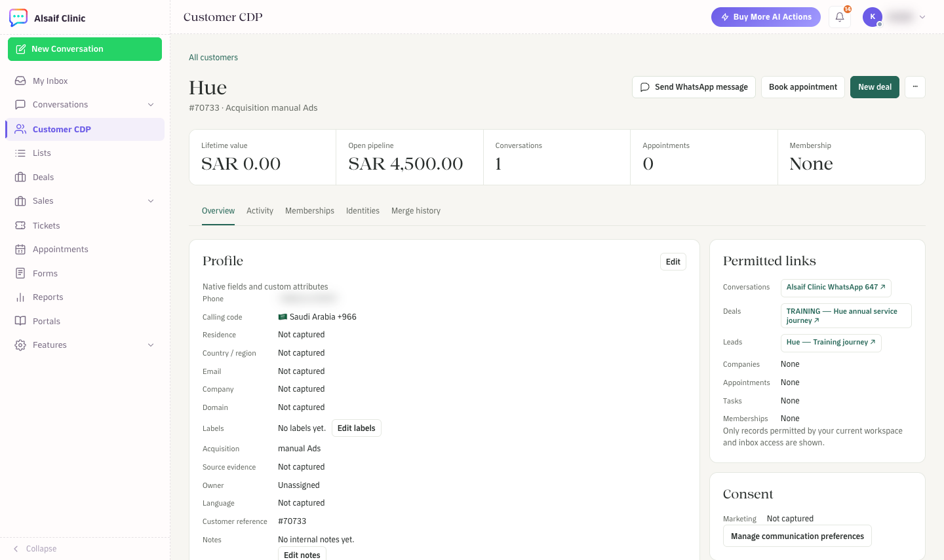Click the SAR 4,500.00 open pipeline value
944x560 pixels.
coord(406,164)
